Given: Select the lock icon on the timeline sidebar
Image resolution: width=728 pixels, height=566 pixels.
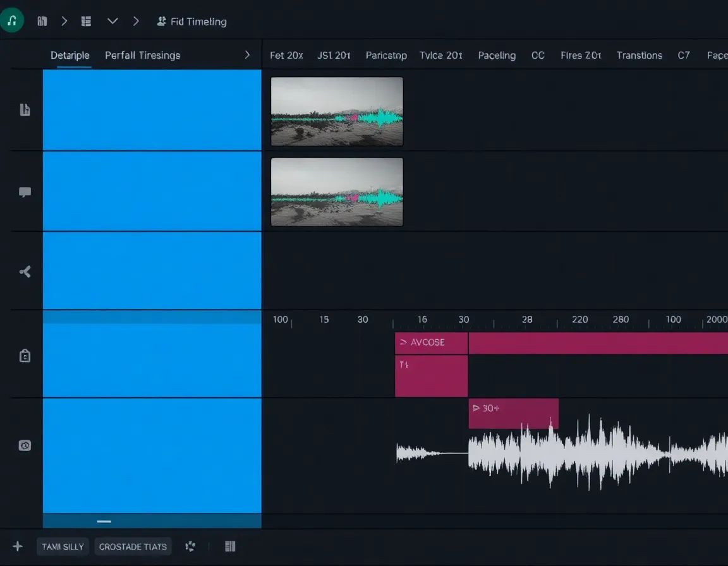Looking at the screenshot, I should point(25,356).
